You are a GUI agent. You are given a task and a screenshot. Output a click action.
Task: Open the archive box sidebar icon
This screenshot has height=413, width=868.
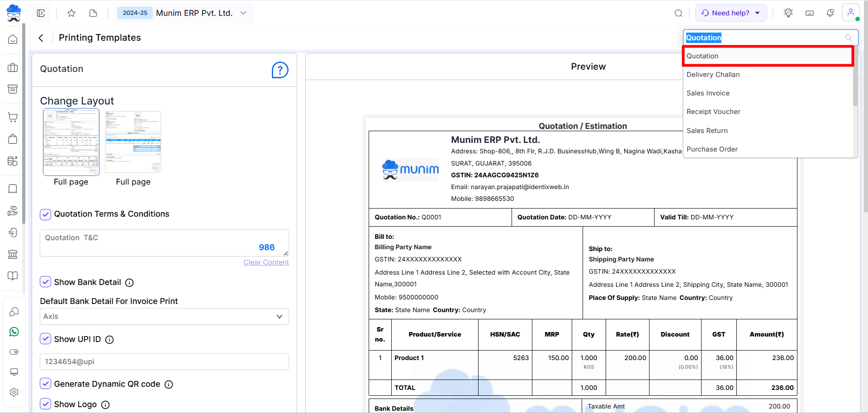[13, 89]
